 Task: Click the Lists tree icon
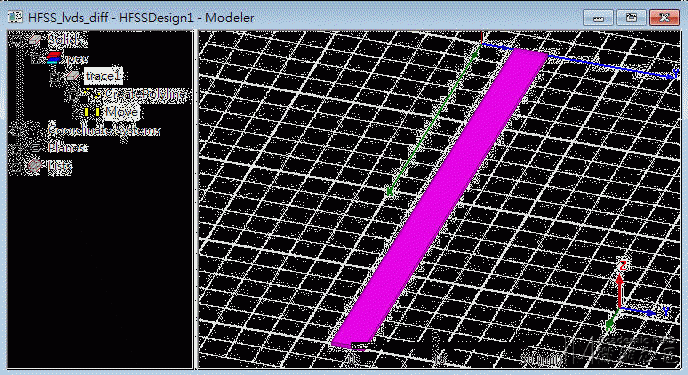(x=35, y=166)
